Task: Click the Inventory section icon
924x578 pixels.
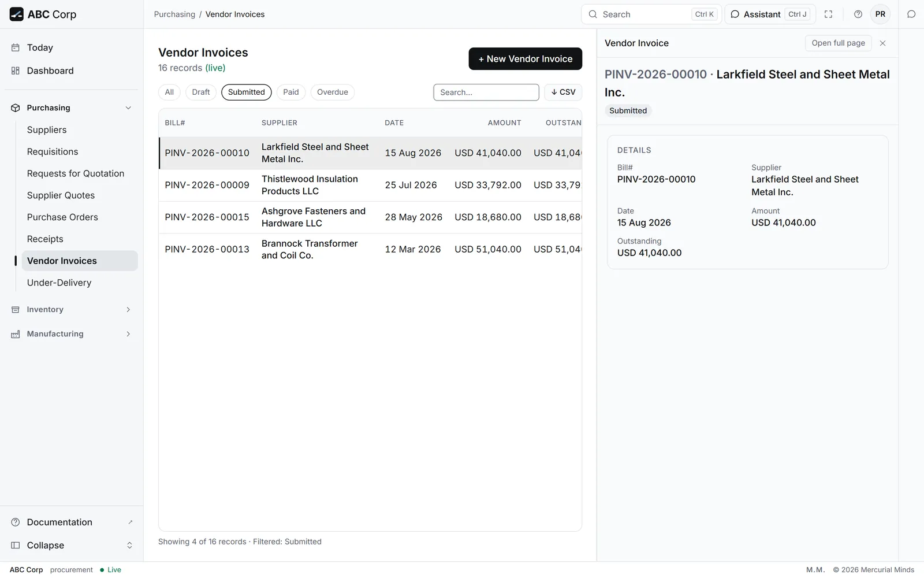Action: coord(16,310)
